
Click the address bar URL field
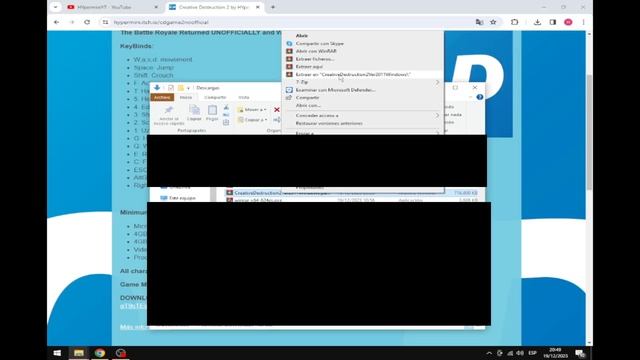pyautogui.click(x=286, y=22)
